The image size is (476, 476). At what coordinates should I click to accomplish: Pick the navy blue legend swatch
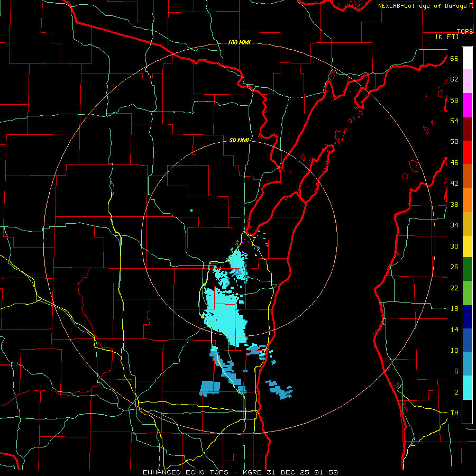(467, 317)
